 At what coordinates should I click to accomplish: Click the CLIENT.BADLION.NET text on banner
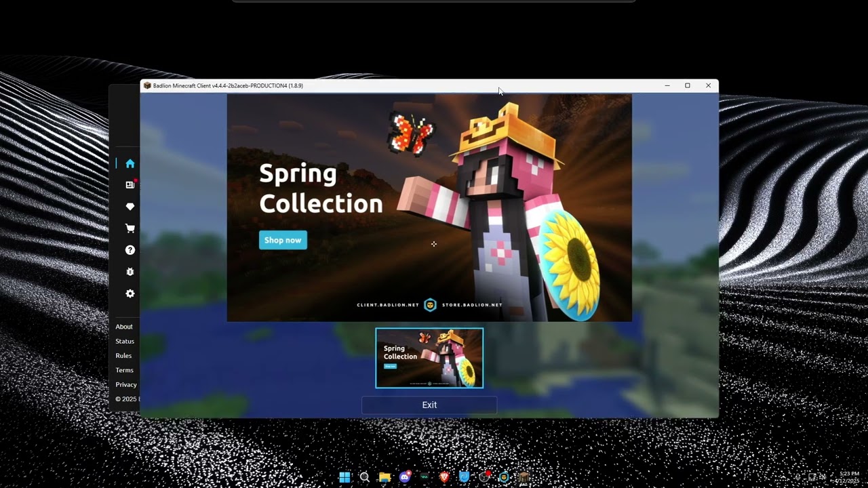[388, 305]
